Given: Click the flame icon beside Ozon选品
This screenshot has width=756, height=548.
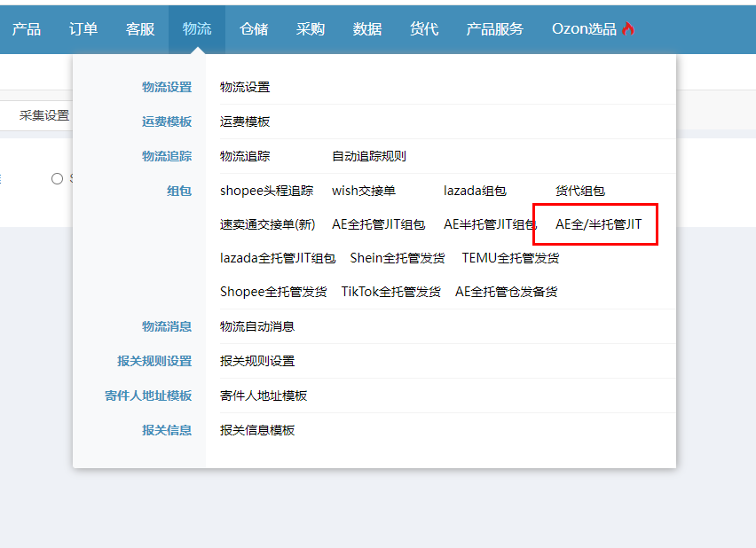Looking at the screenshot, I should pos(627,29).
